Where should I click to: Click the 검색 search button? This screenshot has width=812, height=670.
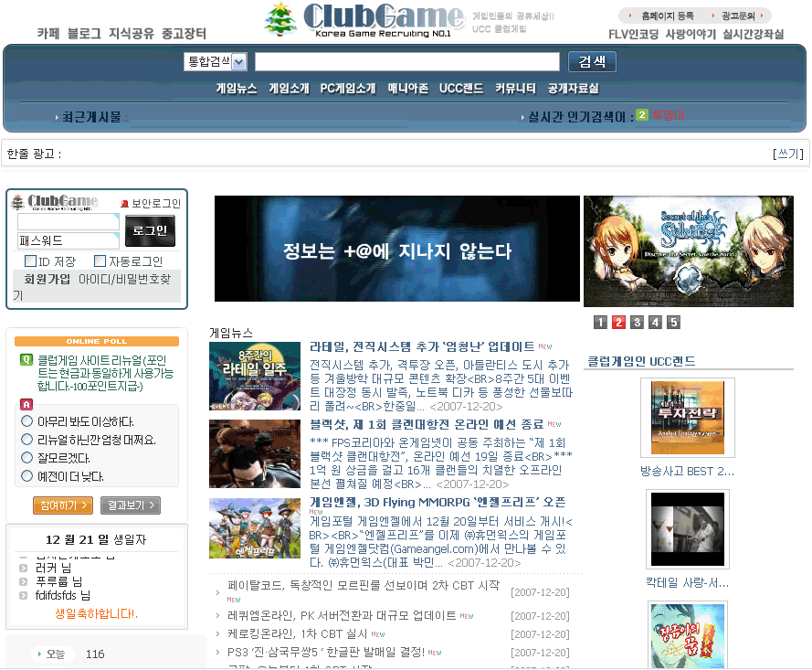point(592,61)
